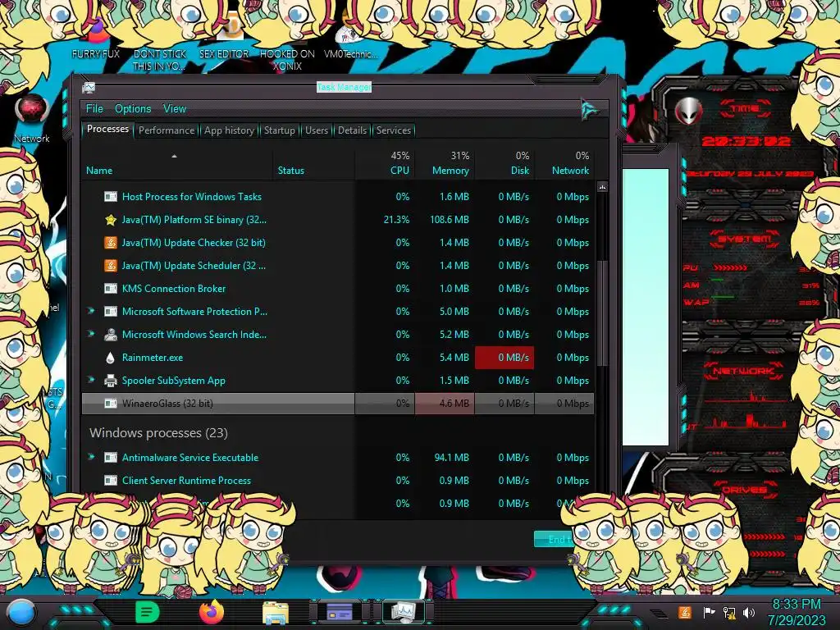Click the network tray icon

(x=729, y=613)
